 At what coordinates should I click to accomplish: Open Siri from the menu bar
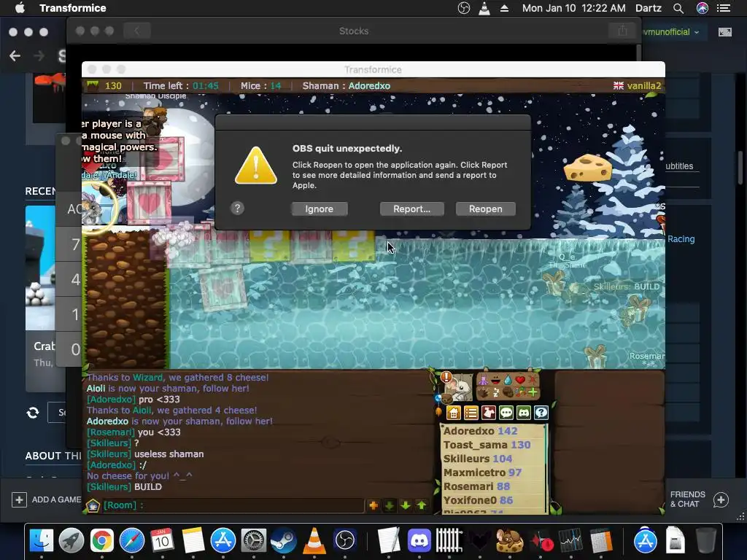(x=703, y=8)
